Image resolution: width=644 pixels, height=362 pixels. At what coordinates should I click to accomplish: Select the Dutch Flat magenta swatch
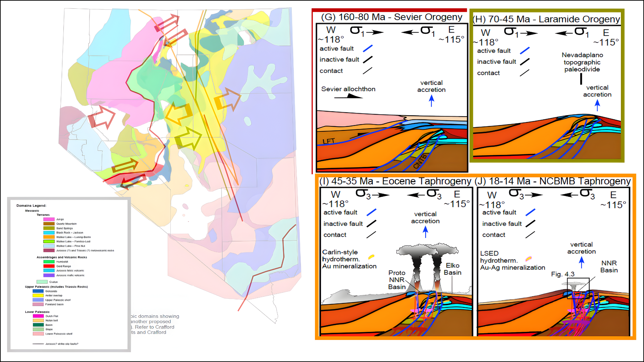coord(38,316)
